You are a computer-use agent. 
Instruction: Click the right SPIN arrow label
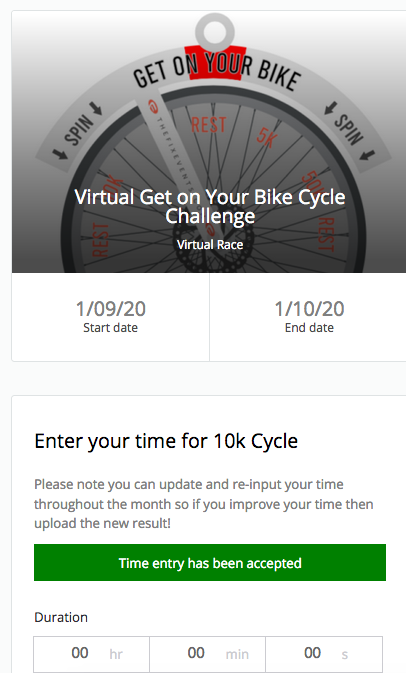349,130
